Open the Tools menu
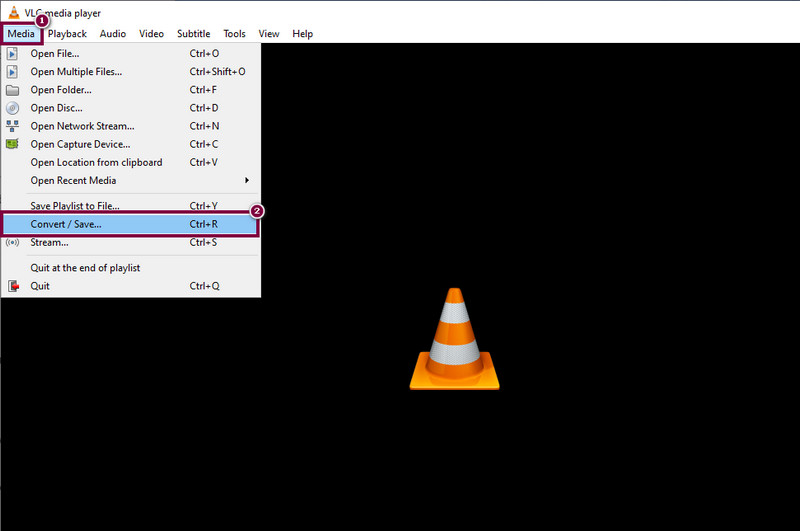The height and width of the screenshot is (531, 800). (234, 34)
